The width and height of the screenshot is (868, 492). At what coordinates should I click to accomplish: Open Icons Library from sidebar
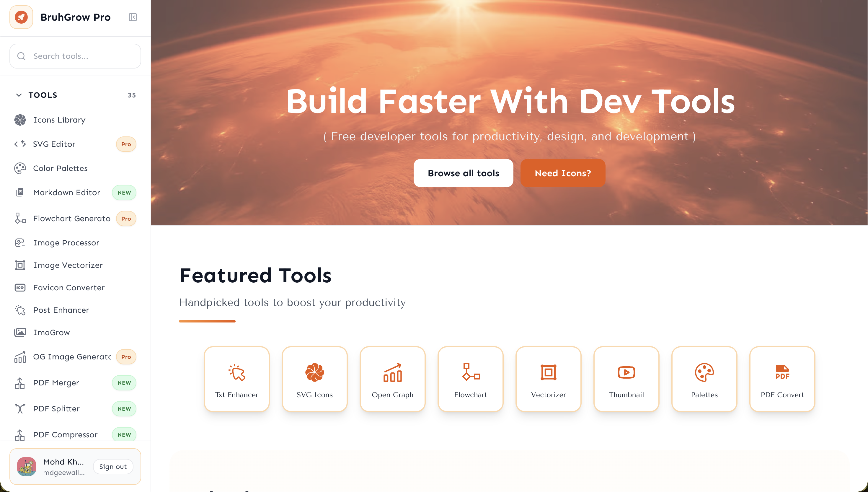click(59, 120)
